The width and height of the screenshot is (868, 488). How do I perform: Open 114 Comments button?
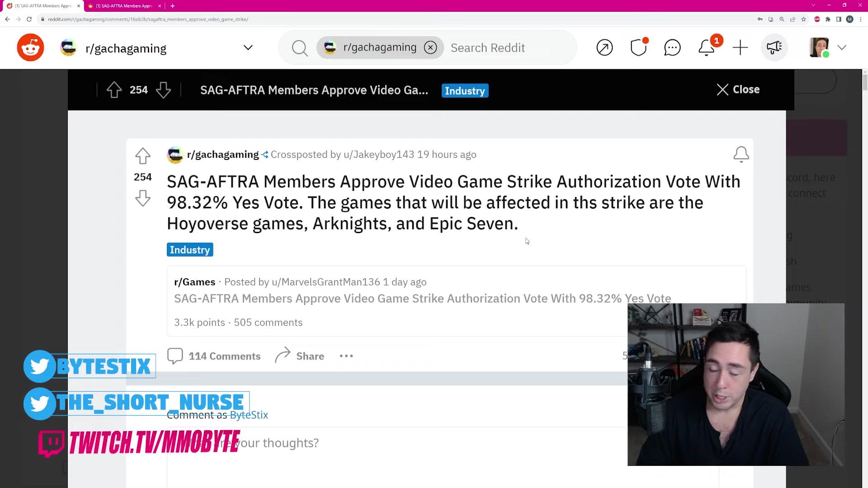214,356
